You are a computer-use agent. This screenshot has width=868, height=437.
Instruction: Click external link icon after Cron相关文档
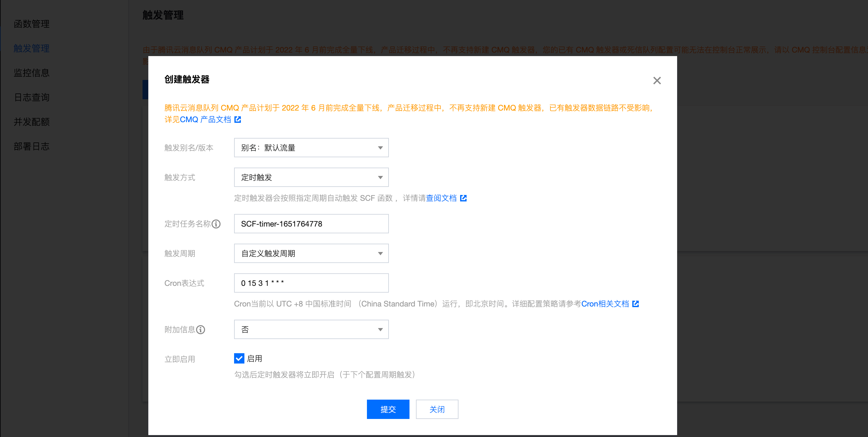636,304
